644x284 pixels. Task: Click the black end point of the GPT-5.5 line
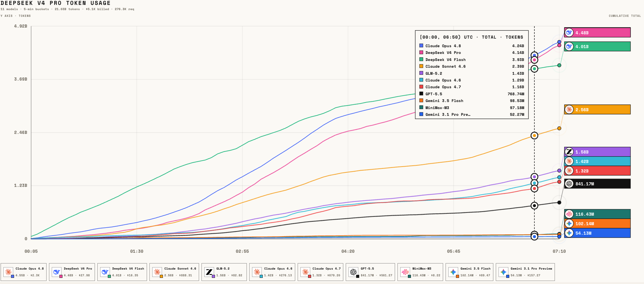click(x=559, y=203)
